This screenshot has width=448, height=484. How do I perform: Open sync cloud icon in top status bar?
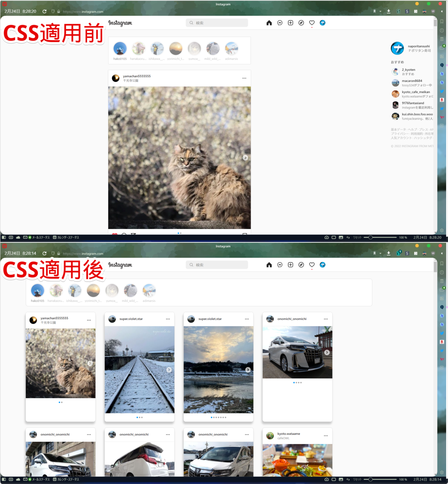click(18, 237)
